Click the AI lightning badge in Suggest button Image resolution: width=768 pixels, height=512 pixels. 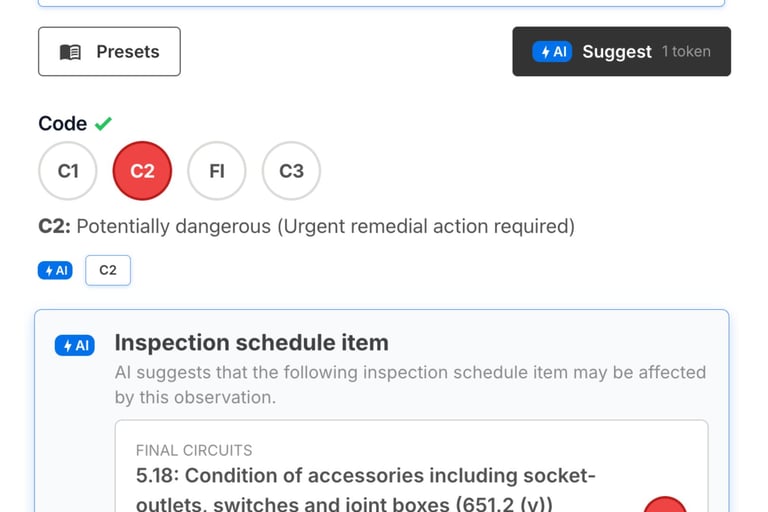click(x=552, y=51)
